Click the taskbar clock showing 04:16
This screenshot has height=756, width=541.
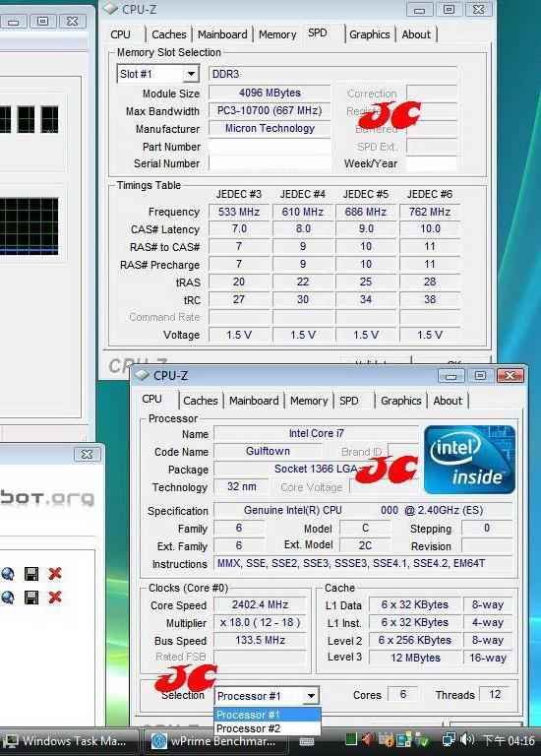[509, 740]
